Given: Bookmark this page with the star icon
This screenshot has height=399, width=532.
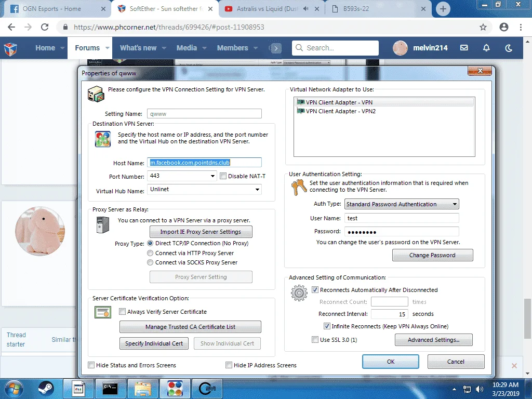Looking at the screenshot, I should [483, 27].
